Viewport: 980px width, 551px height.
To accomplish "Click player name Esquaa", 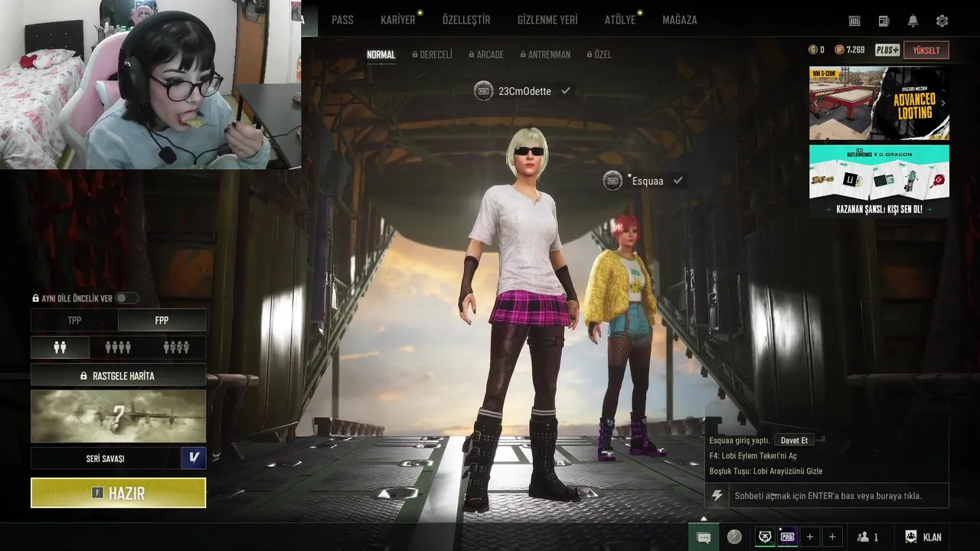I will (x=647, y=181).
